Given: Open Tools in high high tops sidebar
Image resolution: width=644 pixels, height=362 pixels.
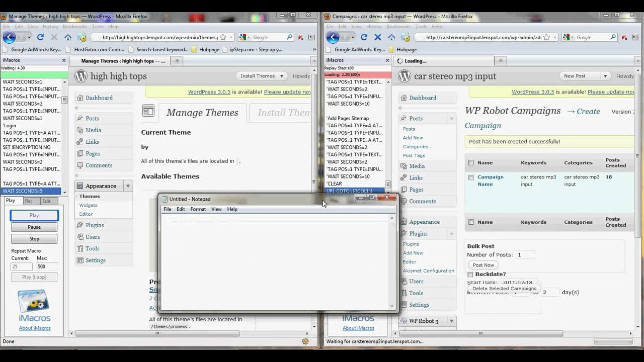Looking at the screenshot, I should point(92,248).
